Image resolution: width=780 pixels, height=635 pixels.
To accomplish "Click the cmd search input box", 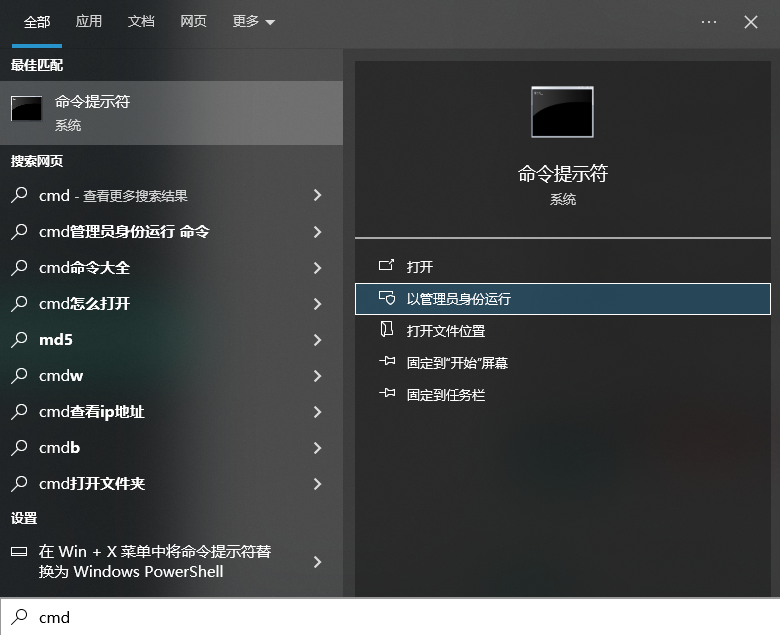I will [390, 617].
